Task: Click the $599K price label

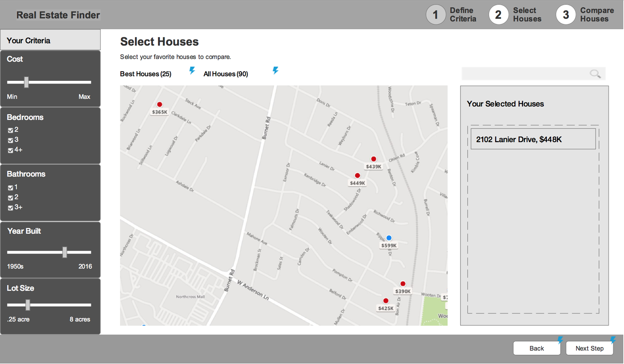Action: pyautogui.click(x=389, y=246)
